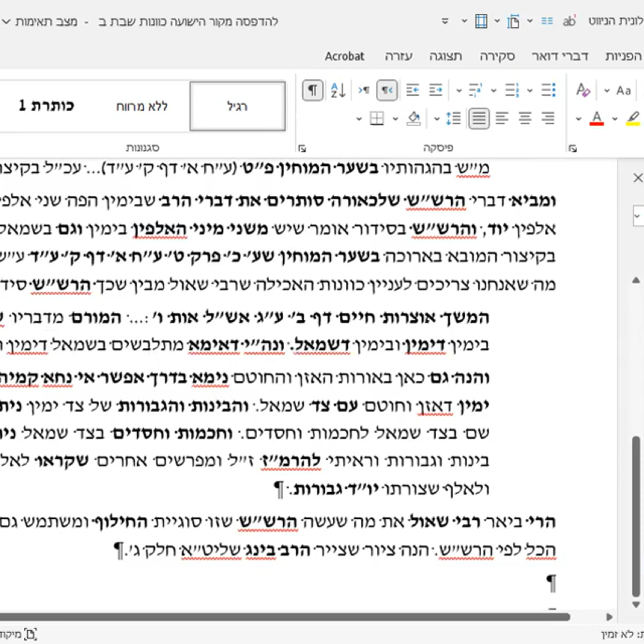Click the vertical scrollbar thumb
The height and width of the screenshot is (644, 644).
click(x=636, y=516)
